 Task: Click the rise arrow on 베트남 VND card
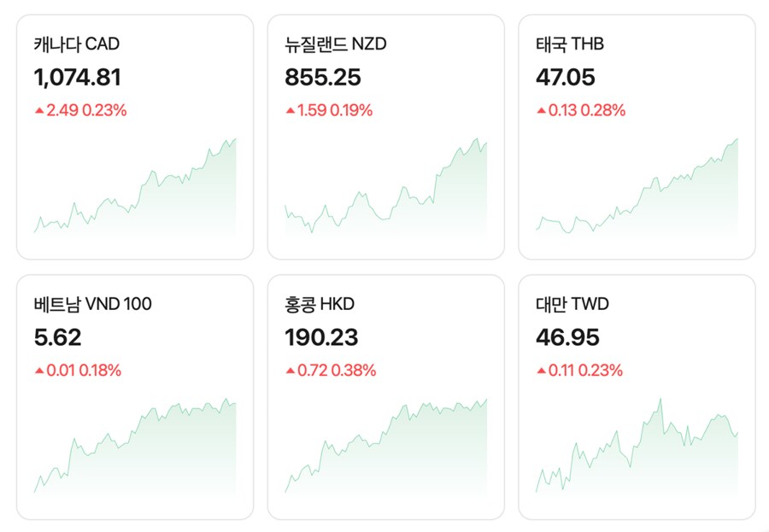tap(38, 371)
